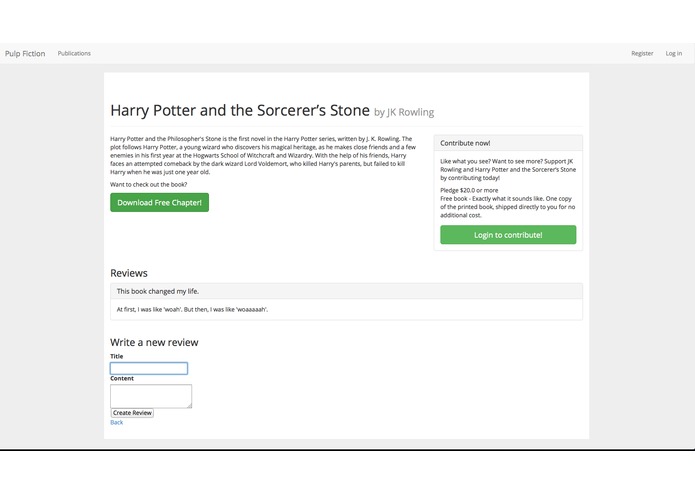695x494 pixels.
Task: Go to Publications in the navbar
Action: point(74,53)
